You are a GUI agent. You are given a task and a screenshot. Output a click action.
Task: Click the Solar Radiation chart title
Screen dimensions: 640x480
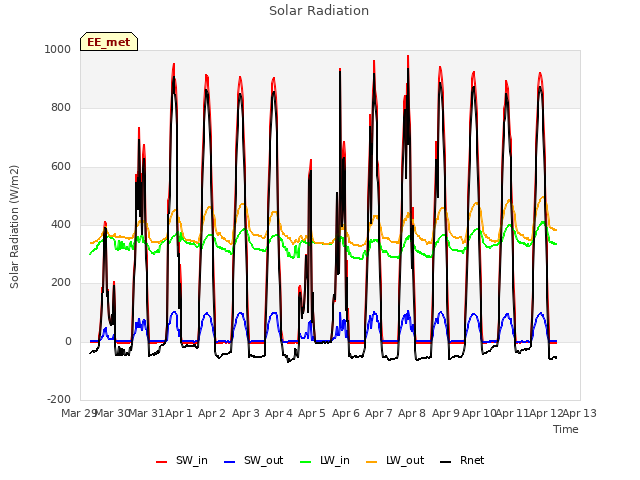[319, 11]
